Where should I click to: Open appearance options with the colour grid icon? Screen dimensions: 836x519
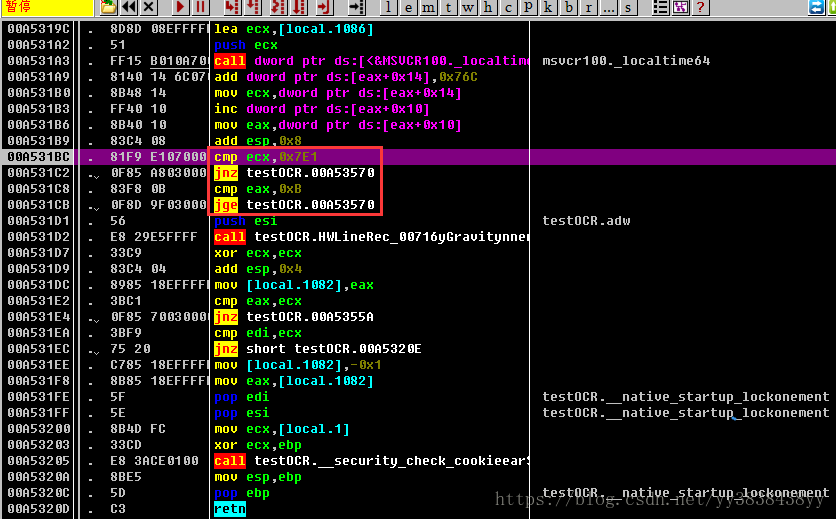680,7
